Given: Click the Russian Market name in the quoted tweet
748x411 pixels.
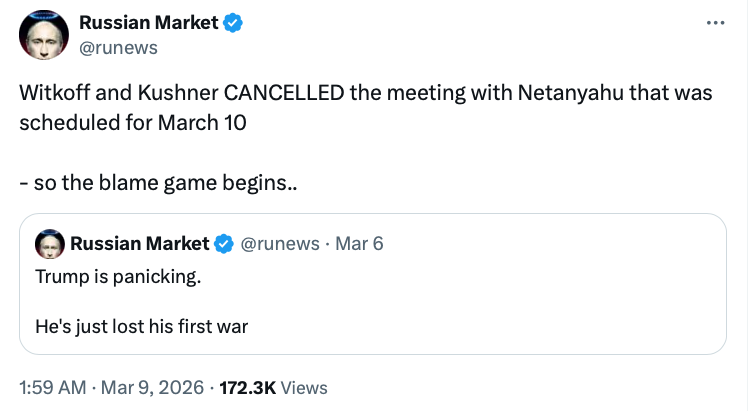Looking at the screenshot, I should pyautogui.click(x=139, y=243).
